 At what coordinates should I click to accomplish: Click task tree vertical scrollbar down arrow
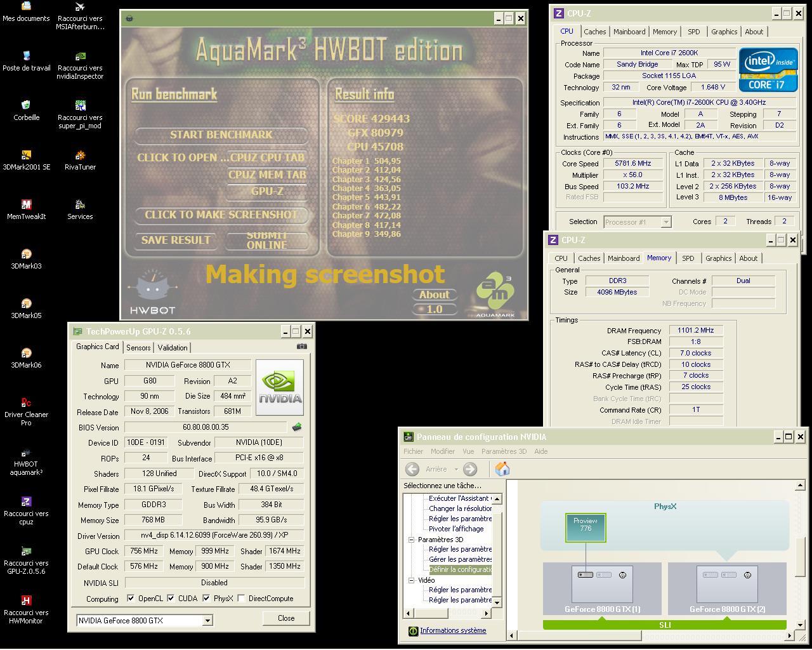[497, 602]
